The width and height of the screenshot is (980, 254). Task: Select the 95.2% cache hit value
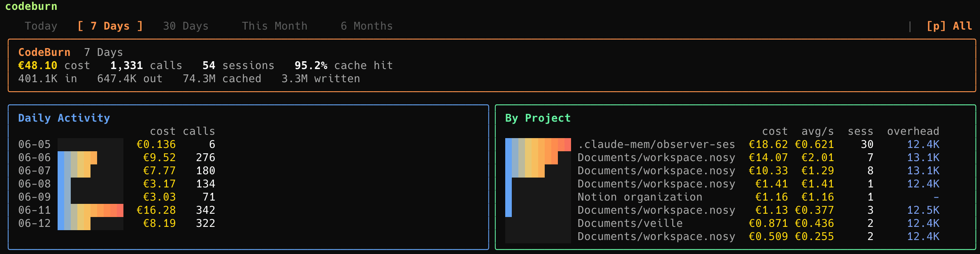(311, 65)
